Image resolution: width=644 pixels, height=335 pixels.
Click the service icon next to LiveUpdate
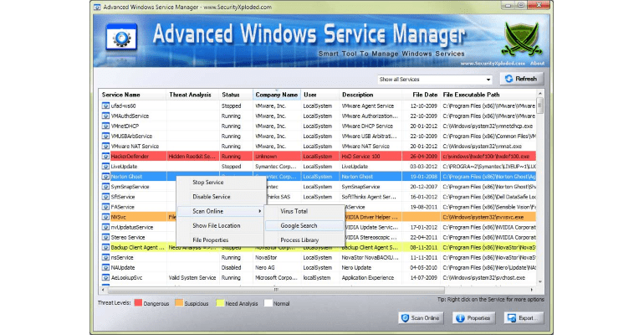[105, 167]
